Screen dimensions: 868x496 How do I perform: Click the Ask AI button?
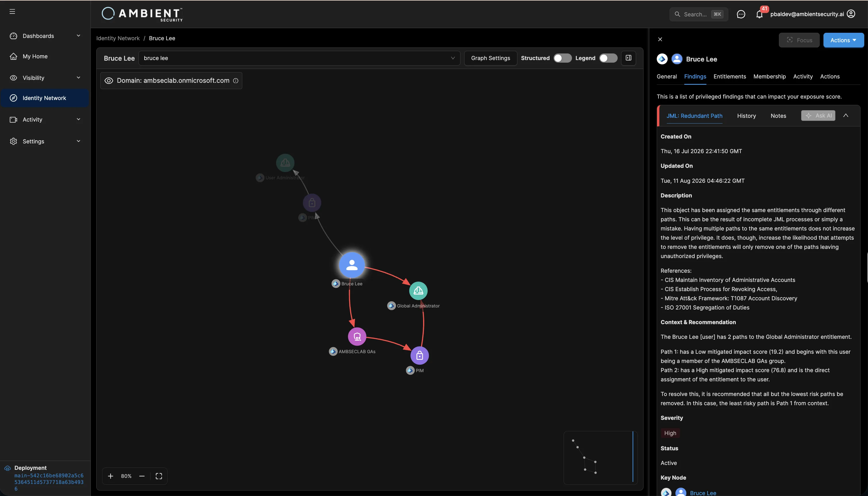click(x=818, y=116)
